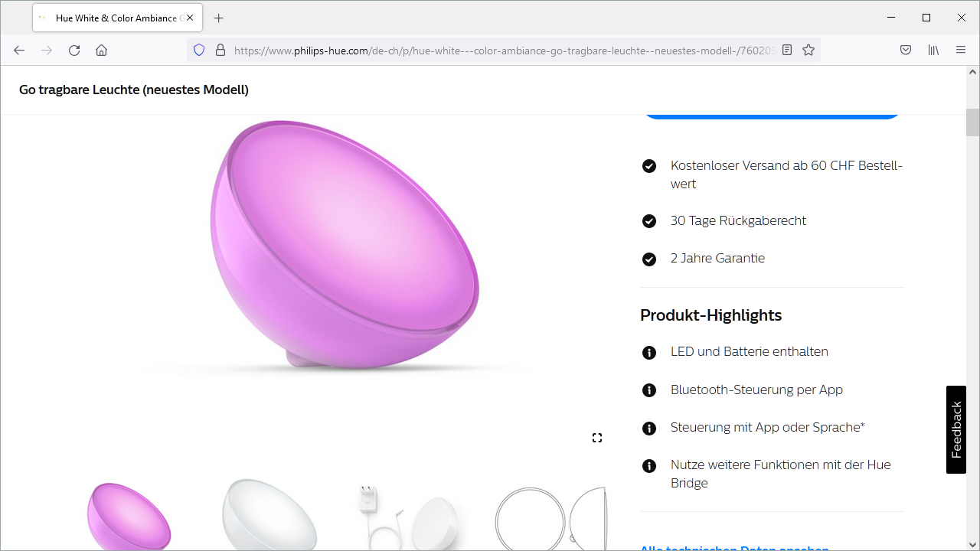Click checkmark beside Kostenloser Versand

click(x=649, y=166)
